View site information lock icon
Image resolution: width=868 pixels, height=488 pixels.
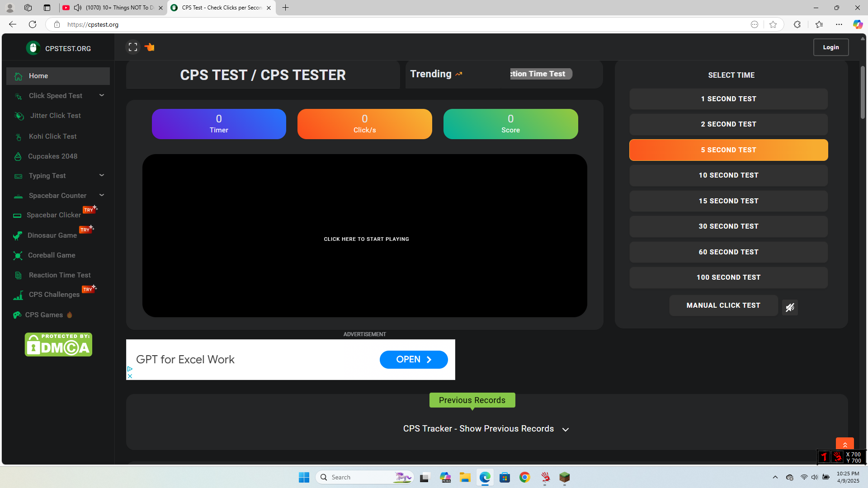click(57, 24)
